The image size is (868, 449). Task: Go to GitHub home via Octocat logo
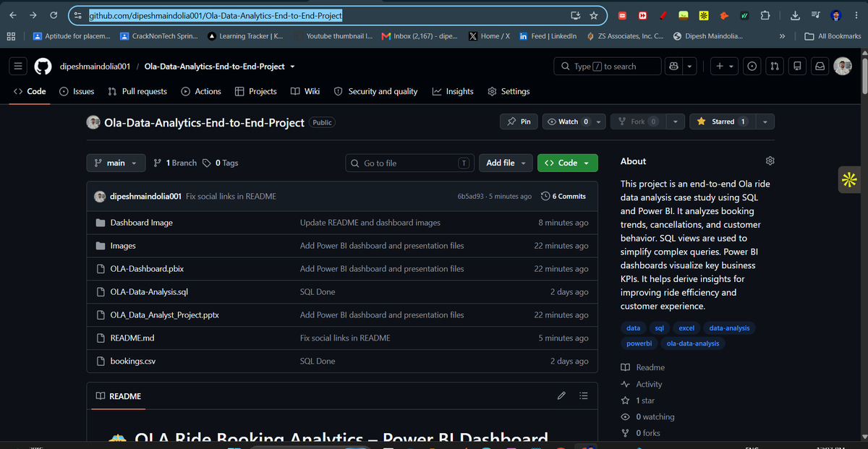(x=43, y=67)
